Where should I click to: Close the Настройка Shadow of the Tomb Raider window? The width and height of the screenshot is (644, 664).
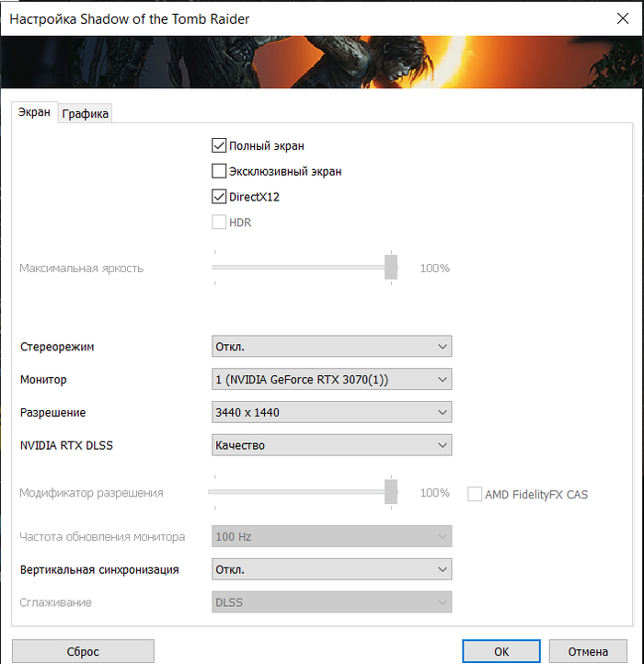[623, 18]
